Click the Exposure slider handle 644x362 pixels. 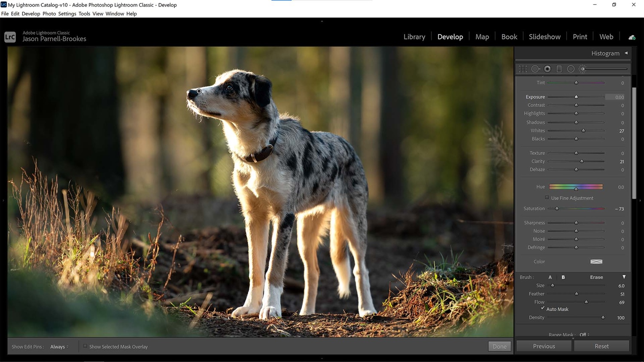[576, 97]
